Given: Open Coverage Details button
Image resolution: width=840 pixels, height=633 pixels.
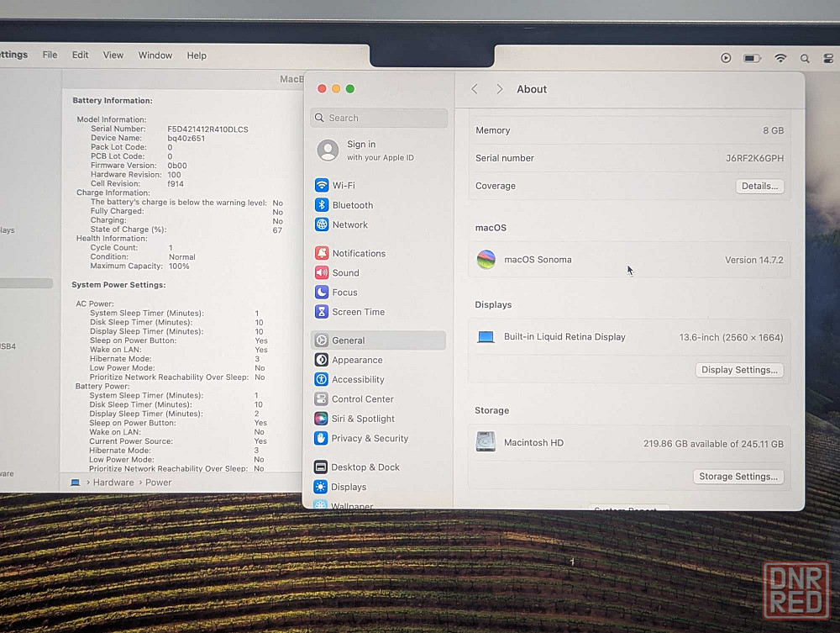Looking at the screenshot, I should [x=759, y=186].
